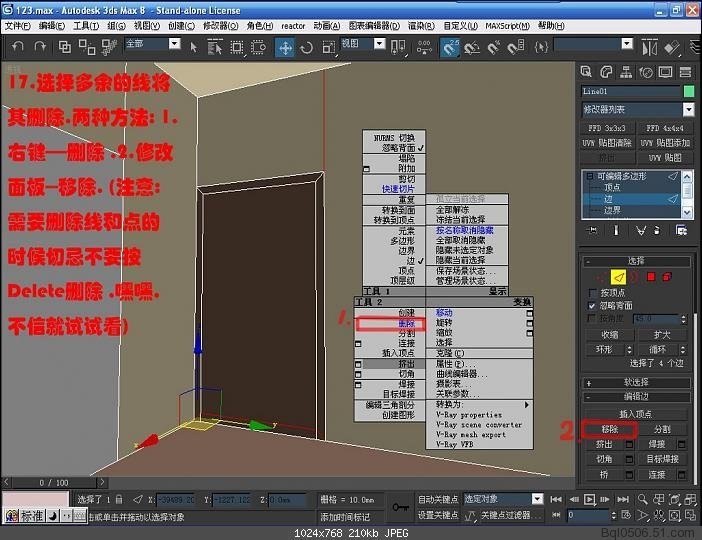Toggle the Percent Snap magnet
This screenshot has width=702, height=540.
(x=493, y=47)
